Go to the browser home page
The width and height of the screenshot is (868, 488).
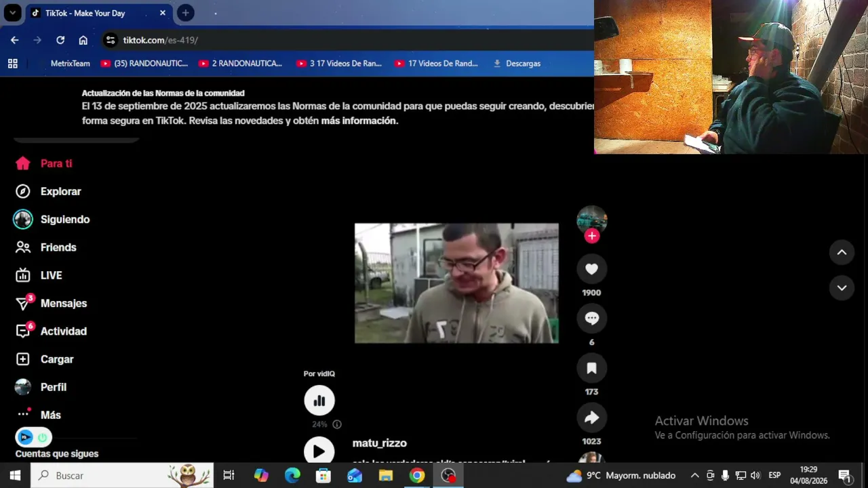[x=83, y=40]
